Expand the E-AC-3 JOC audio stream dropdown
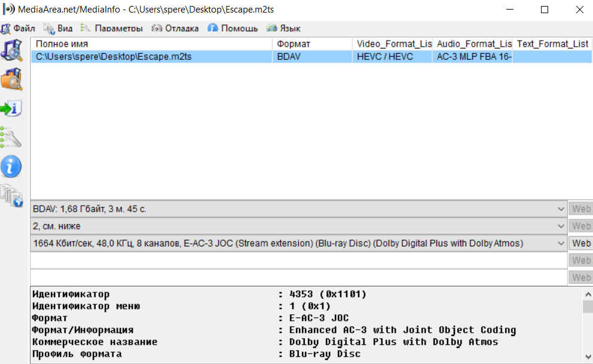Screen dimensions: 593x364 tap(560, 243)
